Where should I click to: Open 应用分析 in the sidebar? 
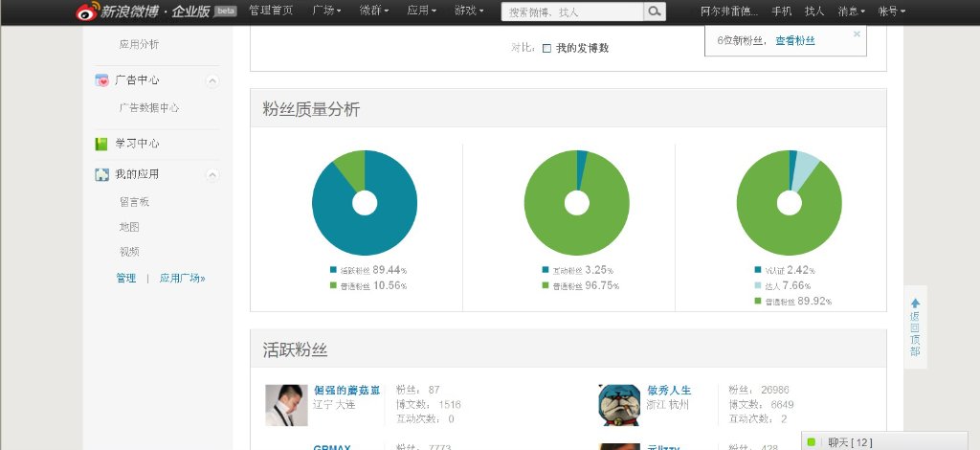coord(140,44)
